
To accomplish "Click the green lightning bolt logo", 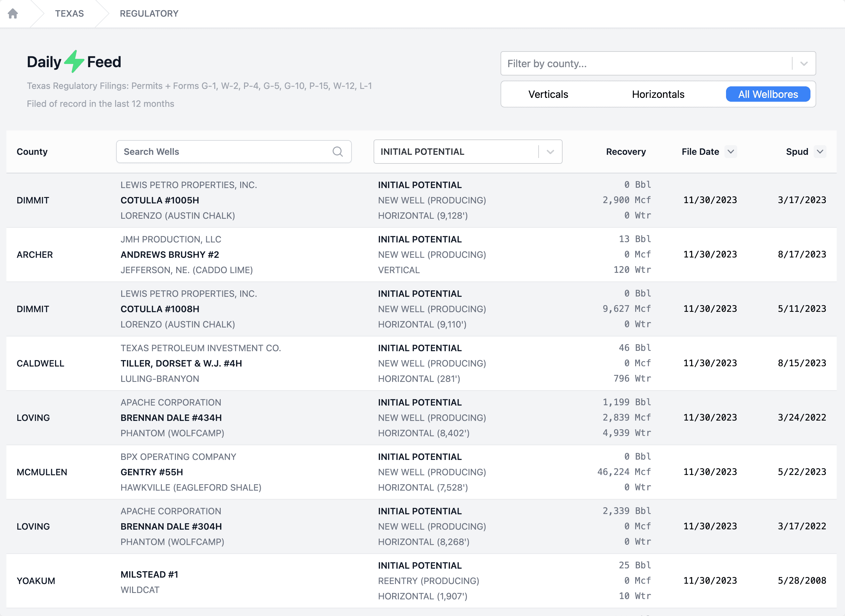I will (x=74, y=61).
